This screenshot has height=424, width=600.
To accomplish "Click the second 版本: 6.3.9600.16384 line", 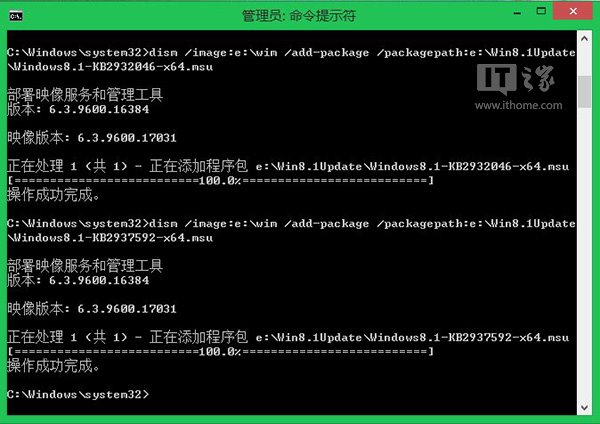I will [78, 280].
